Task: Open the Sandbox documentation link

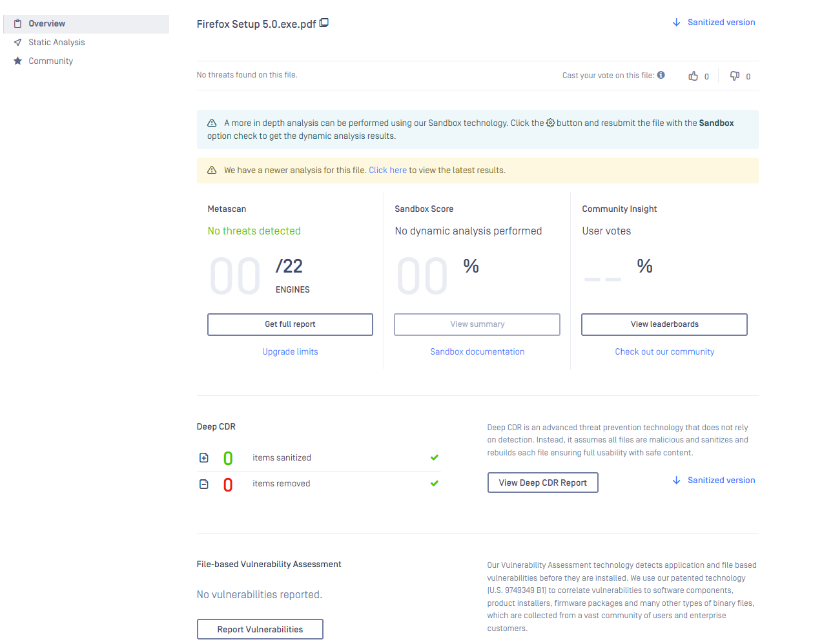Action: click(x=477, y=352)
